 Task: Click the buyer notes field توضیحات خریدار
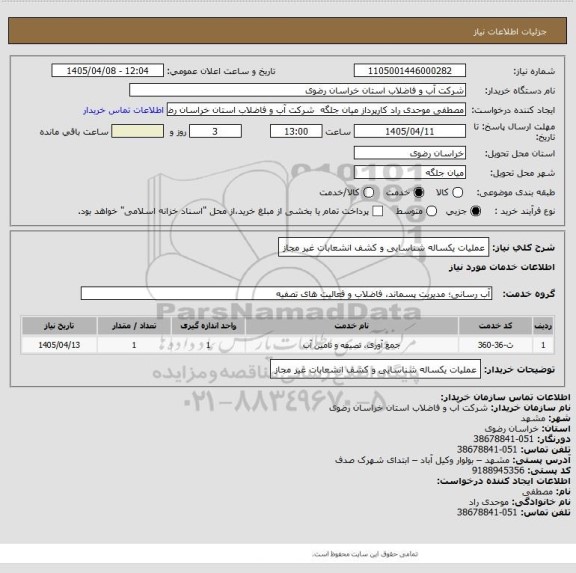(x=375, y=369)
